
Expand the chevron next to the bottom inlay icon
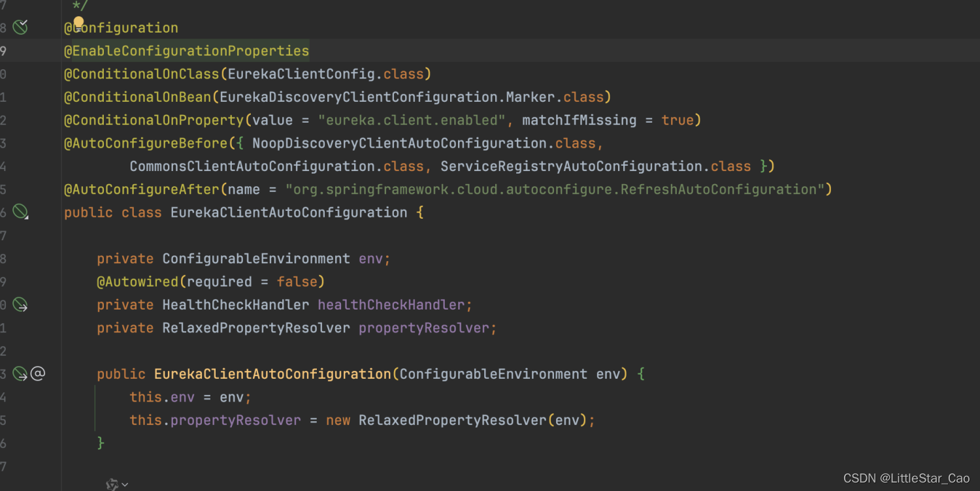point(125,484)
